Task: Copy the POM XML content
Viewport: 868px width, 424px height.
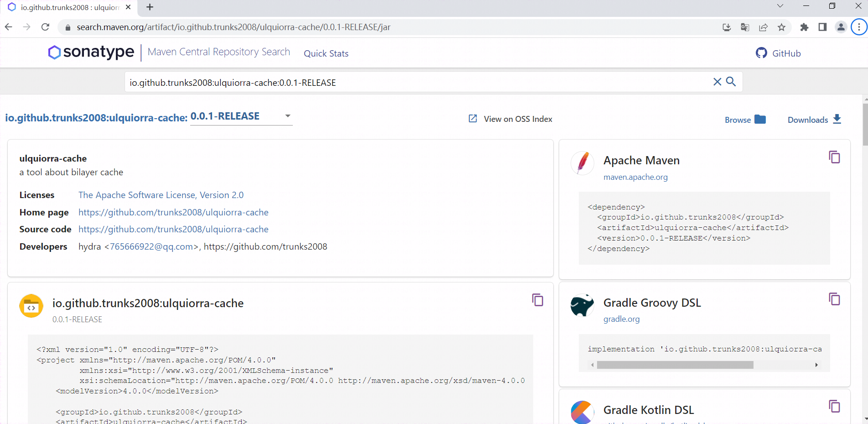Action: tap(538, 300)
